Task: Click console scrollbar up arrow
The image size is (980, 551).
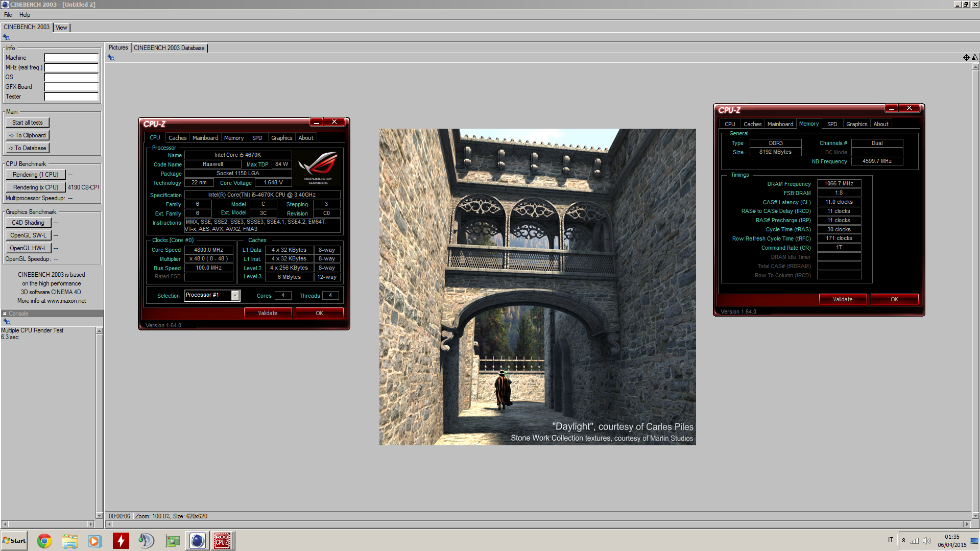Action: 99,331
